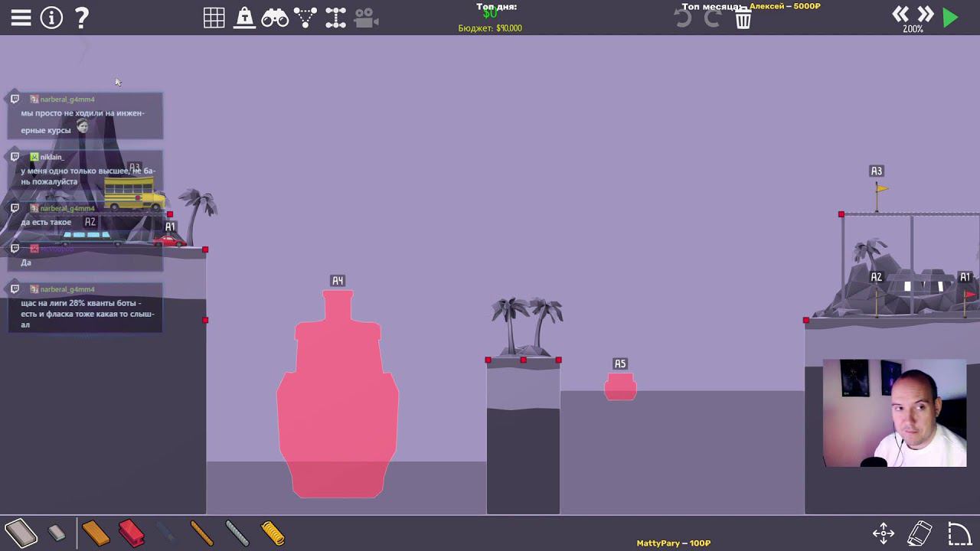The image size is (980, 551).
Task: Click the MattyPary – 100₽ donation text
Action: tap(674, 543)
